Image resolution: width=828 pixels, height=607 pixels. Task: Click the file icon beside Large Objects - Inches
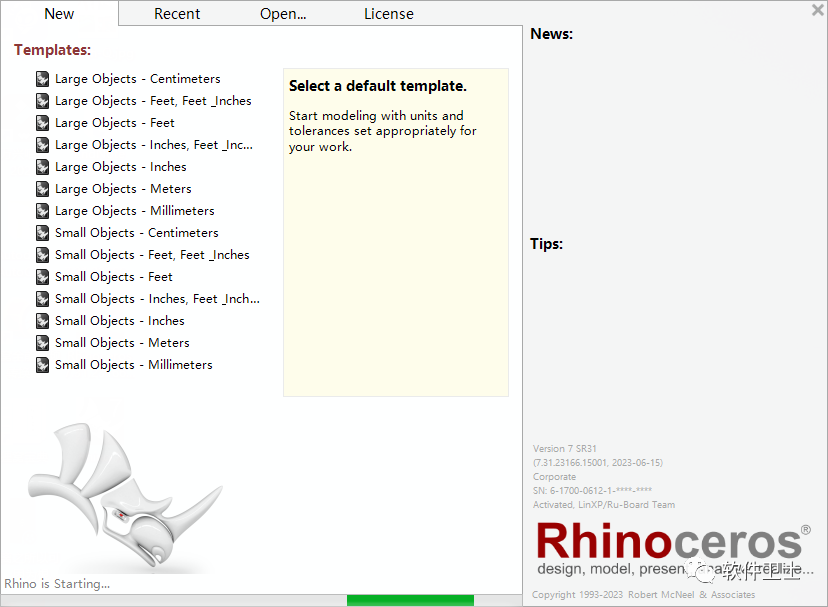pos(42,167)
